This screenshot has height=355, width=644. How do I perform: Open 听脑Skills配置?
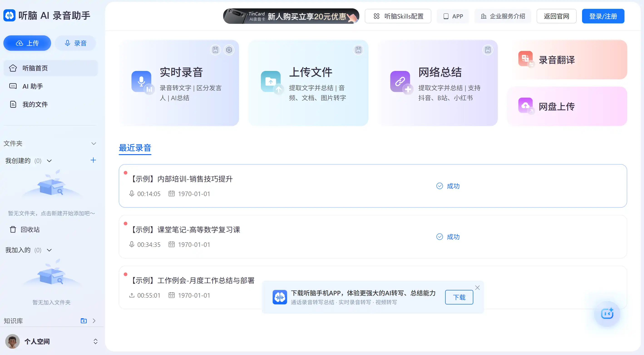coord(398,16)
